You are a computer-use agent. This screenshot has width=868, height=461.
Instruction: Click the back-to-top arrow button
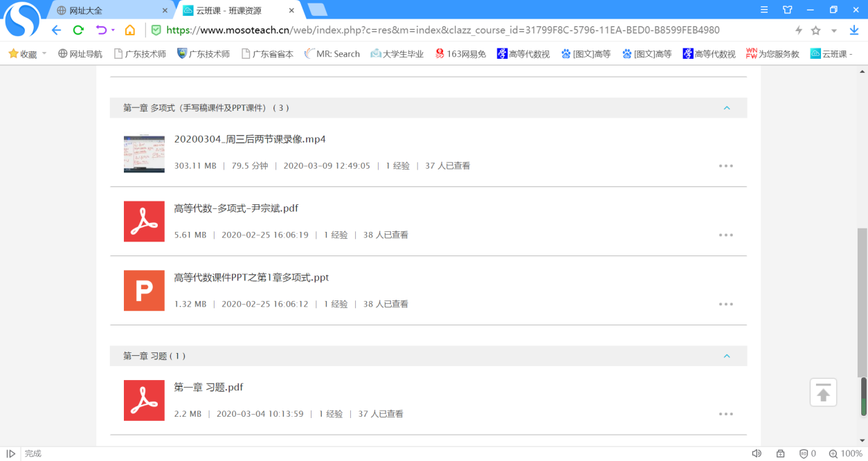(823, 392)
